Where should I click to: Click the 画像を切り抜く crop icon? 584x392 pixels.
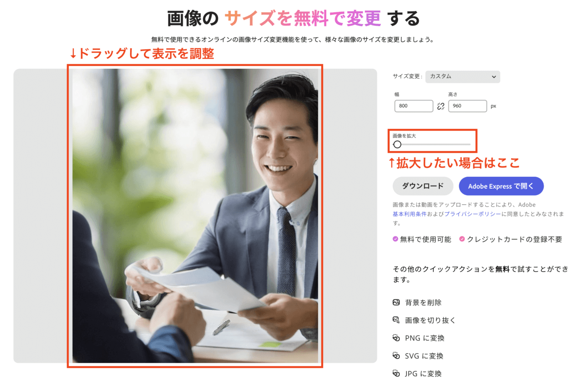click(396, 320)
